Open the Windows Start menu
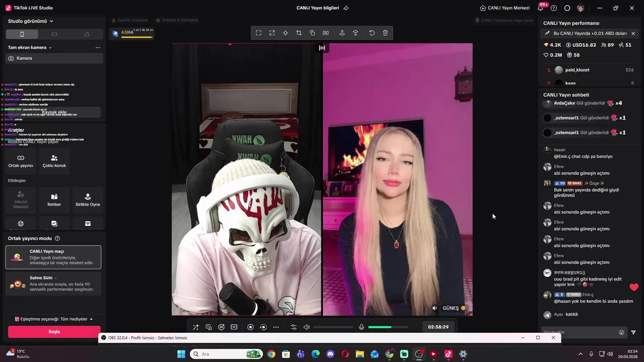 tap(181, 354)
